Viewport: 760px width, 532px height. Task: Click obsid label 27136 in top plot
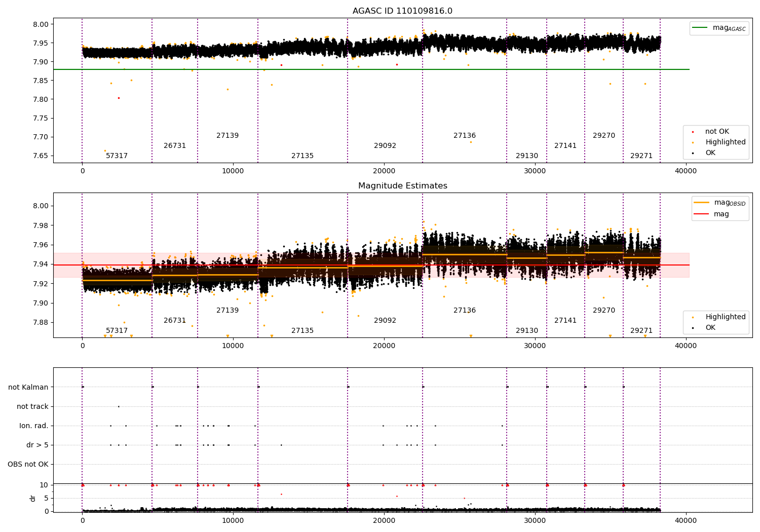(465, 136)
